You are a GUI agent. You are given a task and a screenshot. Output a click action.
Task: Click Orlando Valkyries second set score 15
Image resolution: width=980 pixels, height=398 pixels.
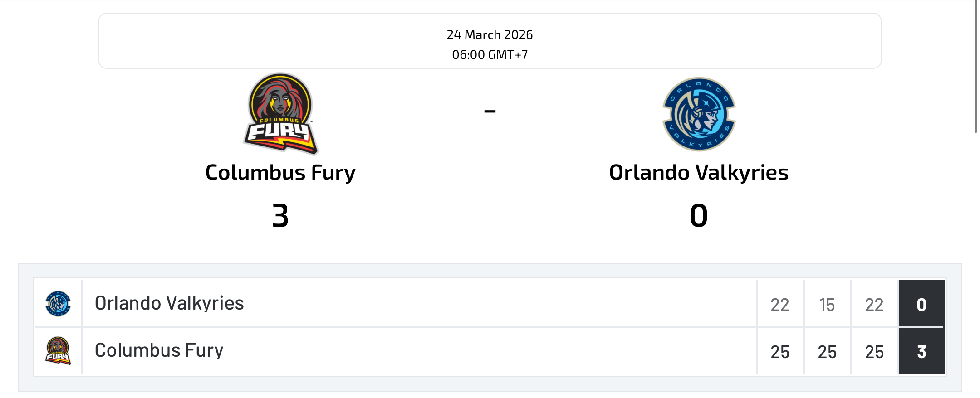coord(827,305)
